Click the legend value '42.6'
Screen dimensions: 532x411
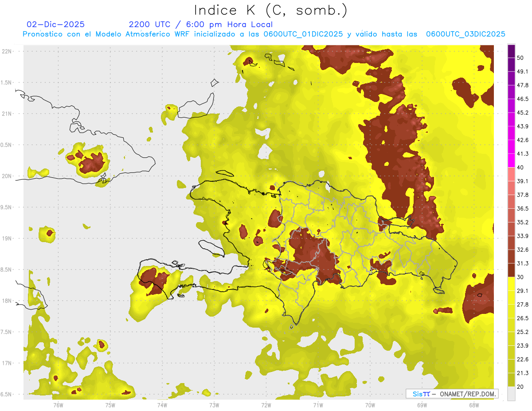522,140
